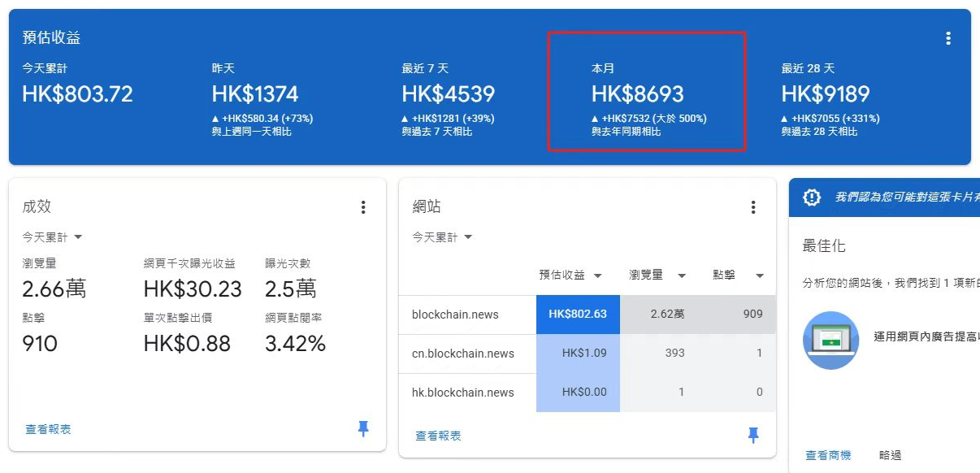Click last 7 days value HK$4539

tap(448, 94)
